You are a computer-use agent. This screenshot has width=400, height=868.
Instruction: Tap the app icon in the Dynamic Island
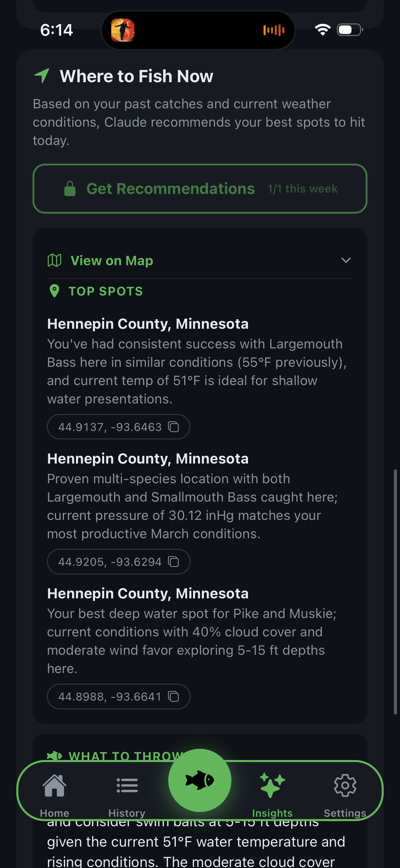tap(123, 30)
